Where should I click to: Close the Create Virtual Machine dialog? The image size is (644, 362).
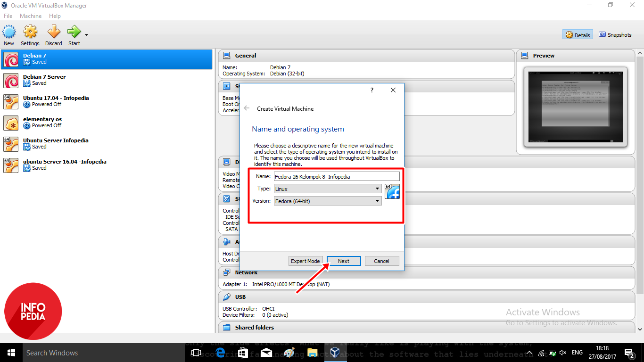click(x=393, y=90)
